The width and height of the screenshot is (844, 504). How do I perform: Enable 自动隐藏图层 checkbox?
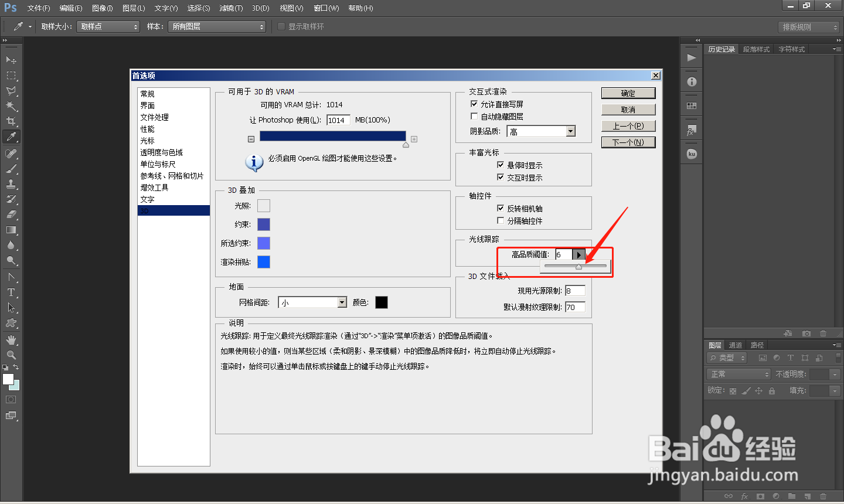(x=474, y=116)
